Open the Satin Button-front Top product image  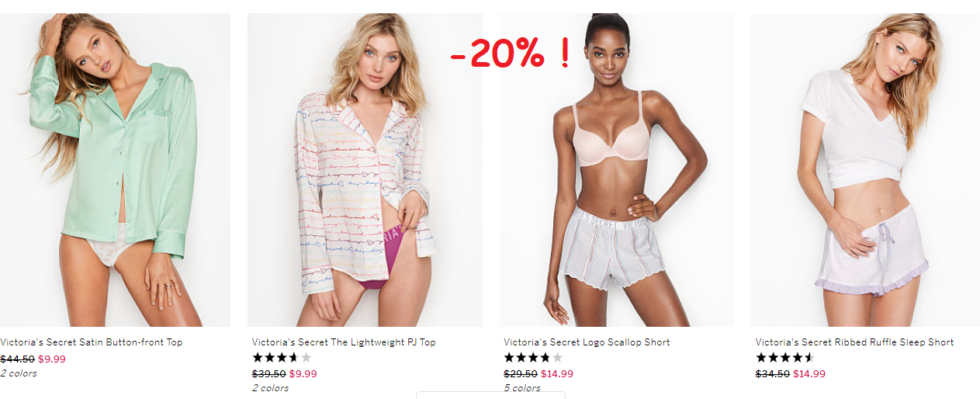point(115,169)
